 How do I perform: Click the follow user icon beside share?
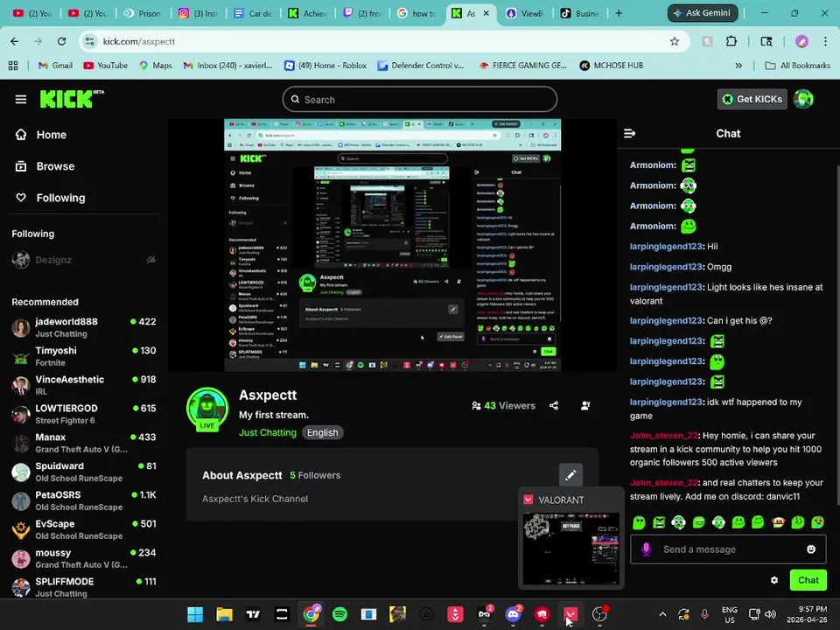(x=585, y=405)
